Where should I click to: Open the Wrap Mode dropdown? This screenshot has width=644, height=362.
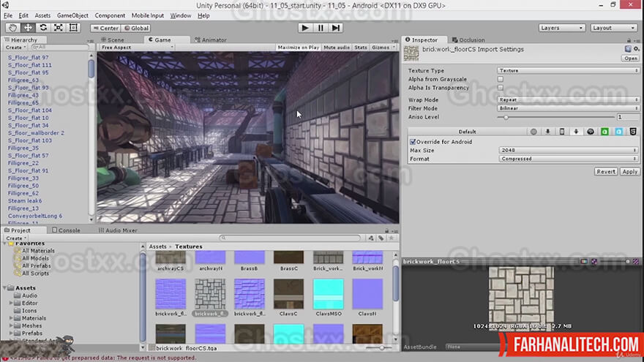(x=568, y=99)
